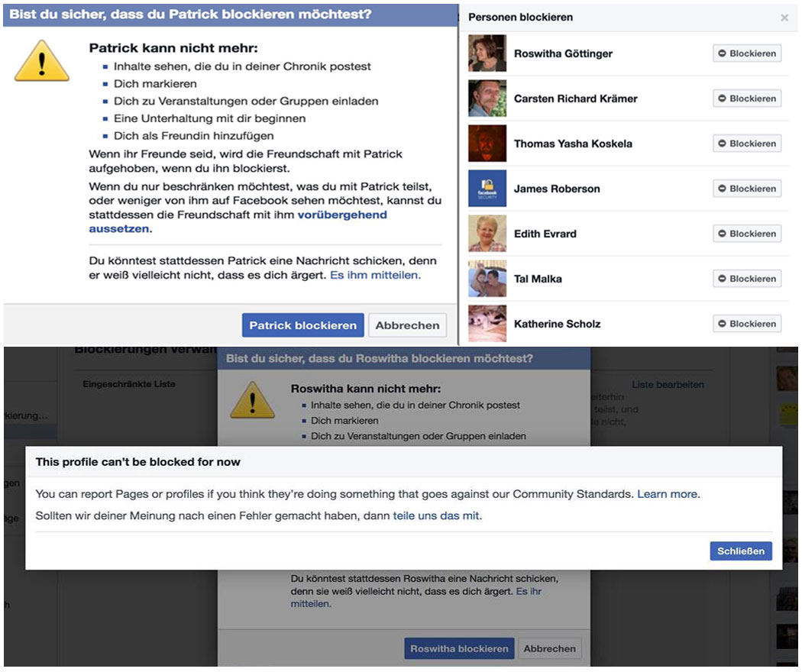Select Thomas Yasha Koskela's avatar thumbnail

point(487,144)
